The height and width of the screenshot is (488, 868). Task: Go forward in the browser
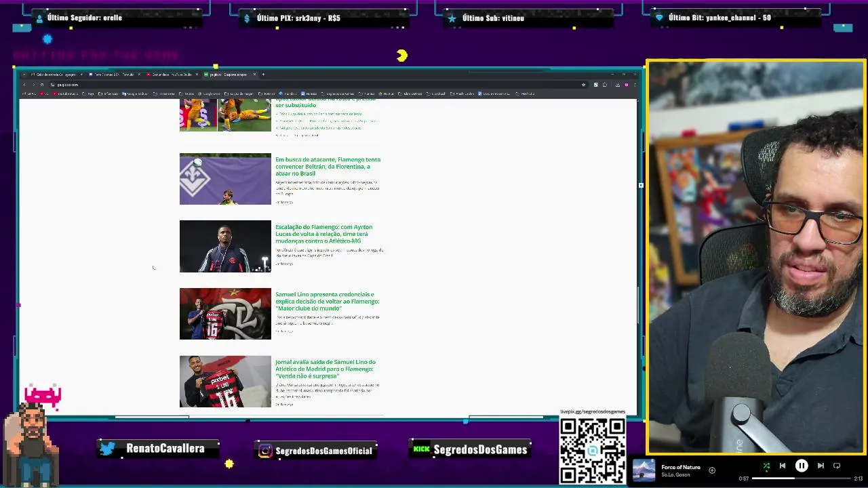(33, 85)
